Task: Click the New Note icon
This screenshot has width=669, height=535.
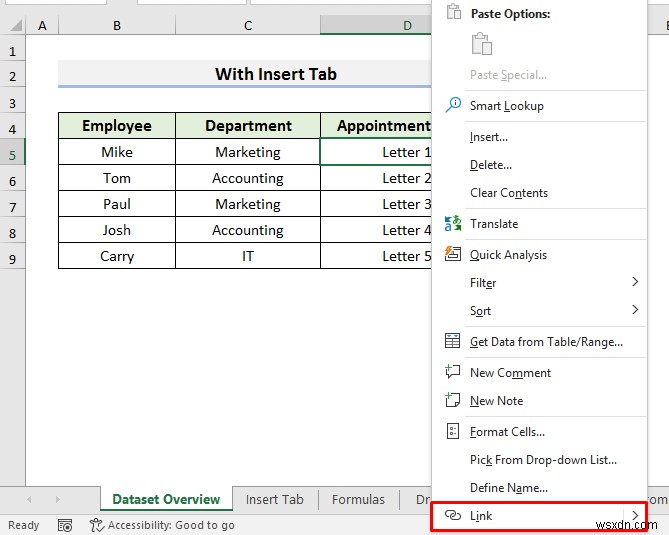Action: tap(452, 400)
